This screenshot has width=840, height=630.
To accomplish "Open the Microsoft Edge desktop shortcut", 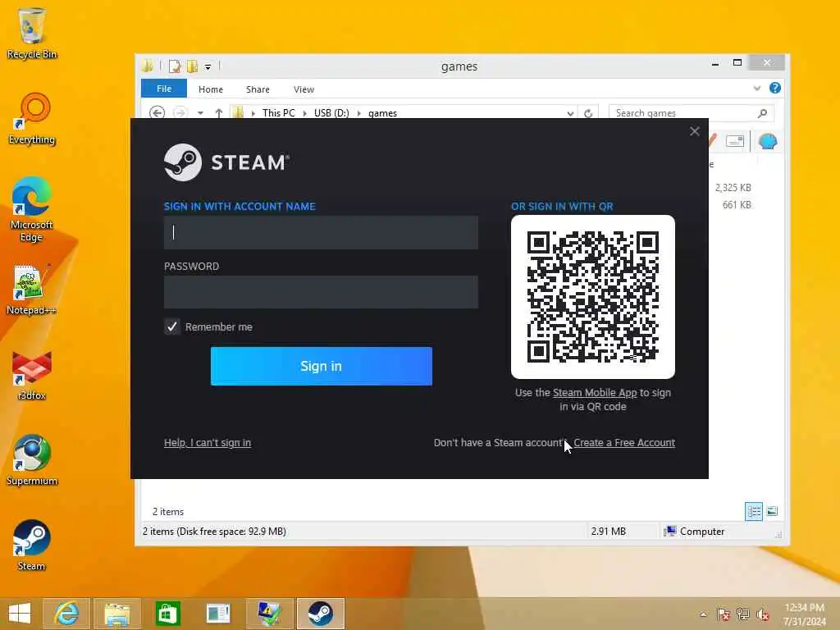I will coord(32,209).
